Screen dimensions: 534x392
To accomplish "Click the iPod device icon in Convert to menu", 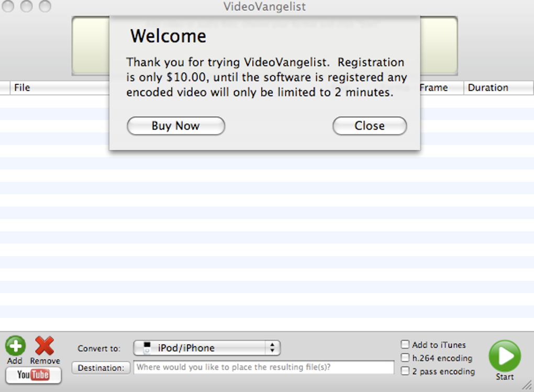I will 147,348.
